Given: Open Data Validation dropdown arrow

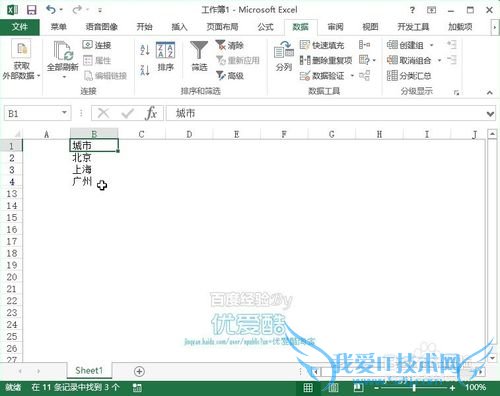Looking at the screenshot, I should click(x=352, y=76).
